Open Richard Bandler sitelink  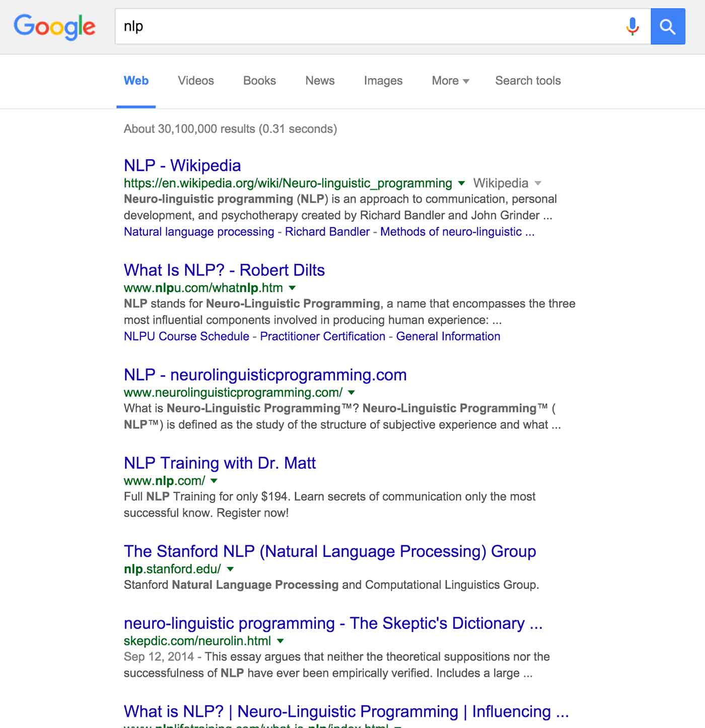click(327, 232)
